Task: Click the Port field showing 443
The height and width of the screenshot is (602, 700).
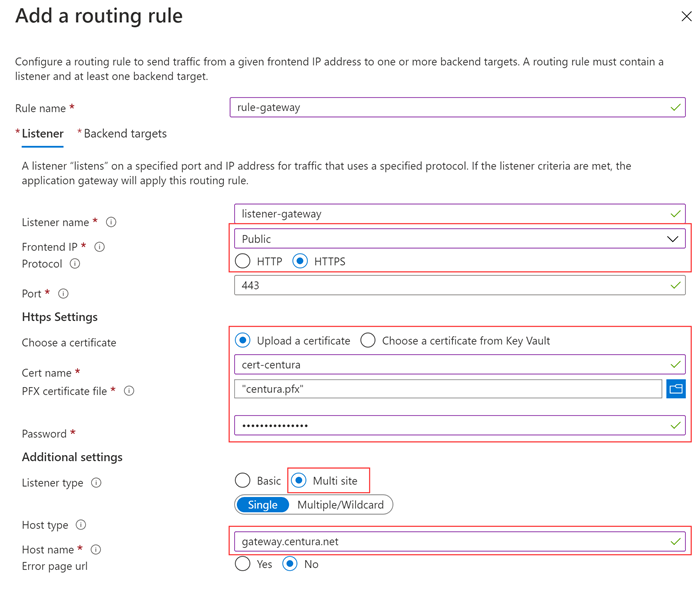Action: pos(460,285)
